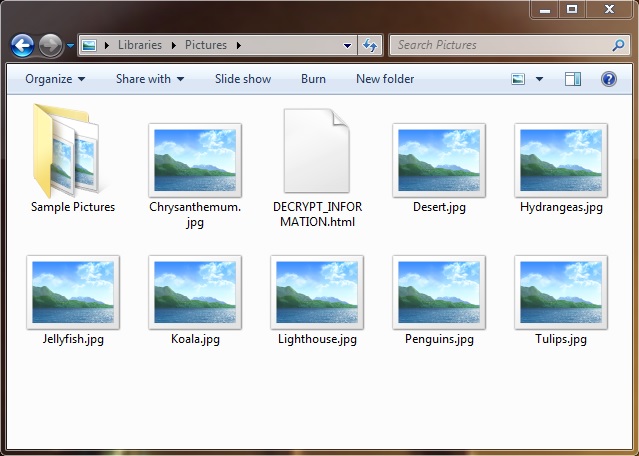Click the Desert.jpg file name
The image size is (639, 456).
[x=439, y=207]
